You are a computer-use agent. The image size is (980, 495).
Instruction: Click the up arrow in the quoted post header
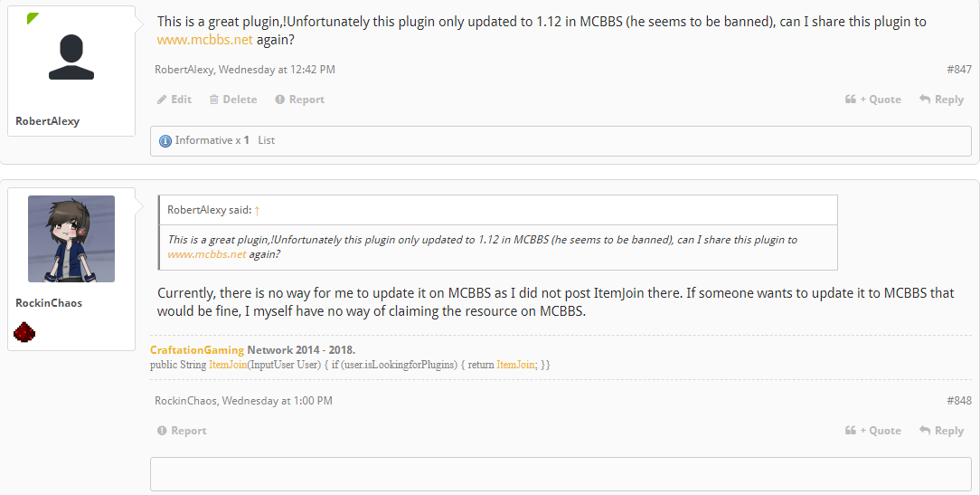257,211
